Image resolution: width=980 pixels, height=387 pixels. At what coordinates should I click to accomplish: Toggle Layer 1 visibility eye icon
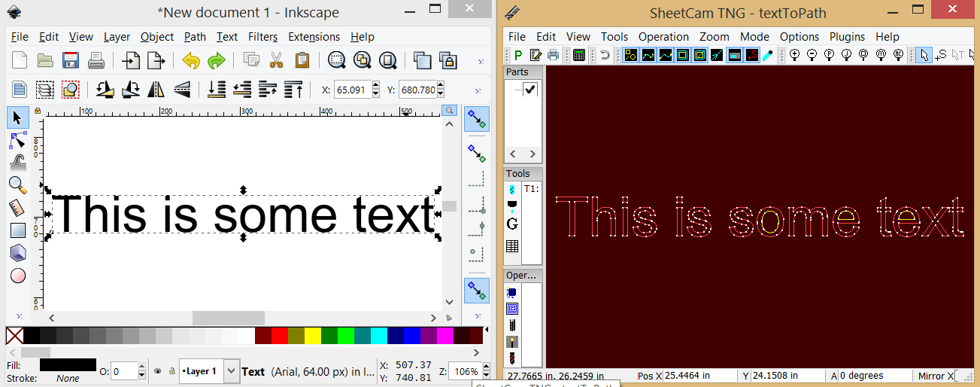158,371
